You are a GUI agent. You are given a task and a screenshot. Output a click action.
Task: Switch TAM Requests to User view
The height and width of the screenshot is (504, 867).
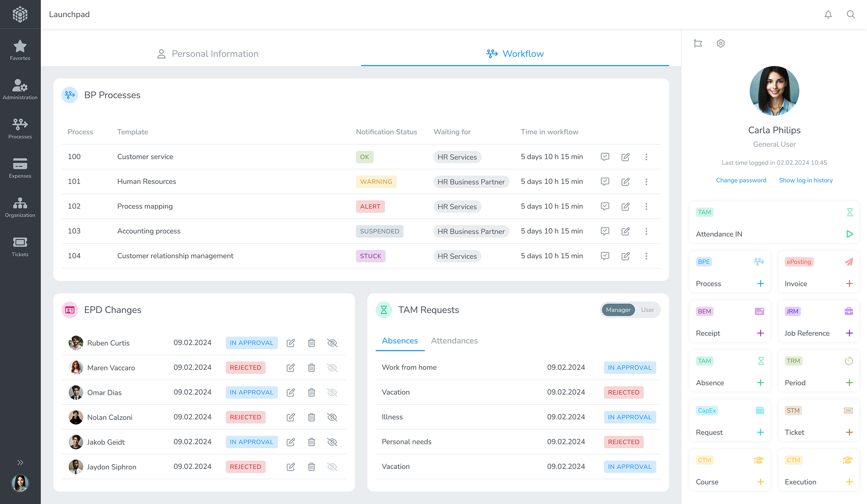click(x=647, y=310)
